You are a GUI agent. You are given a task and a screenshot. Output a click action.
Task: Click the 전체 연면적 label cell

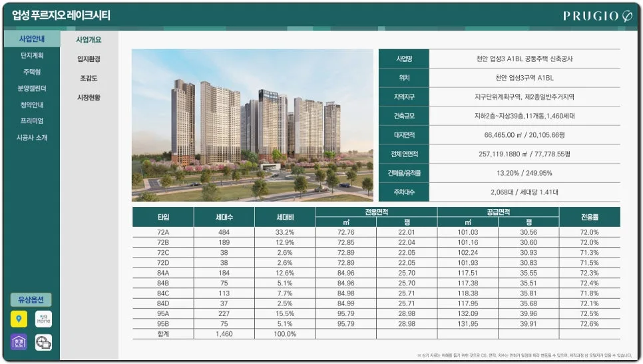(x=404, y=154)
